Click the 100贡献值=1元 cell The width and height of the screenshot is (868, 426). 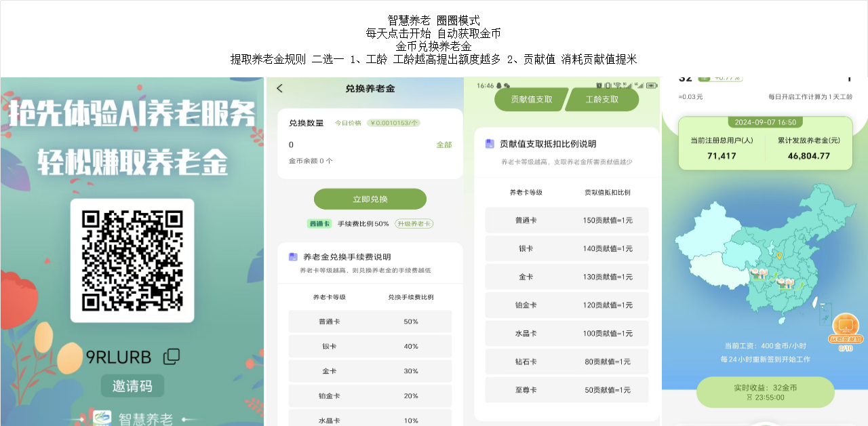[x=608, y=334]
